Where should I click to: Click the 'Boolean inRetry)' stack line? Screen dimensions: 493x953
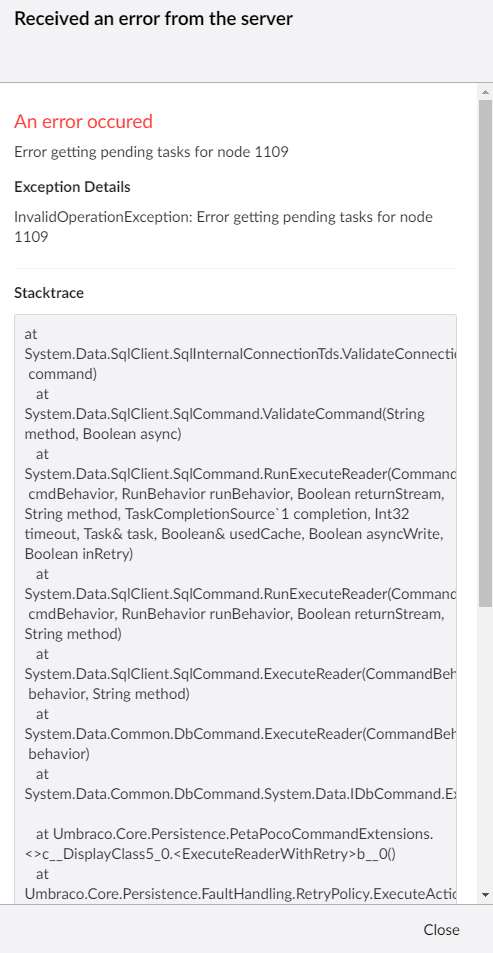(78, 554)
